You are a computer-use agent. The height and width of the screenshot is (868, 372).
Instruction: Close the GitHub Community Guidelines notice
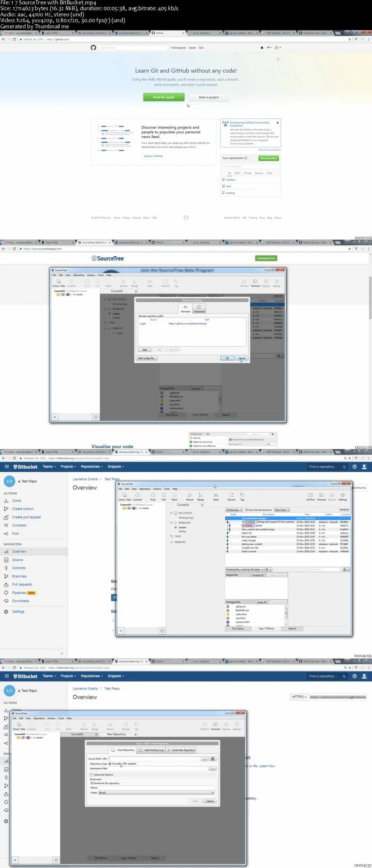(x=278, y=123)
